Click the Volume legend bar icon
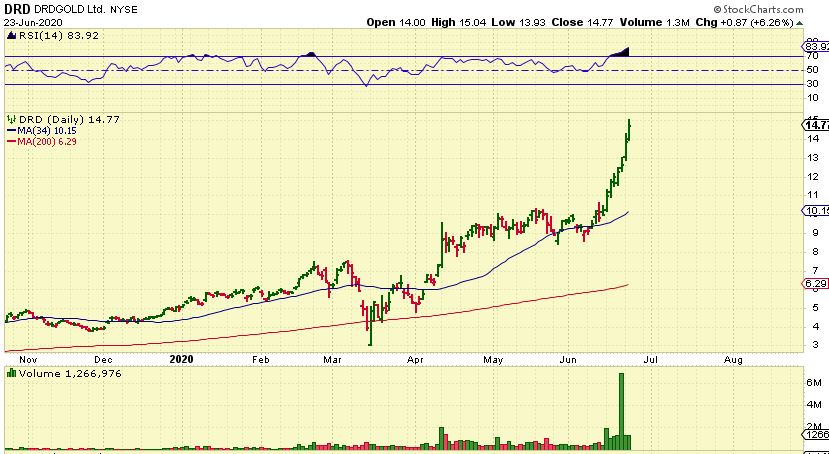 10,374
